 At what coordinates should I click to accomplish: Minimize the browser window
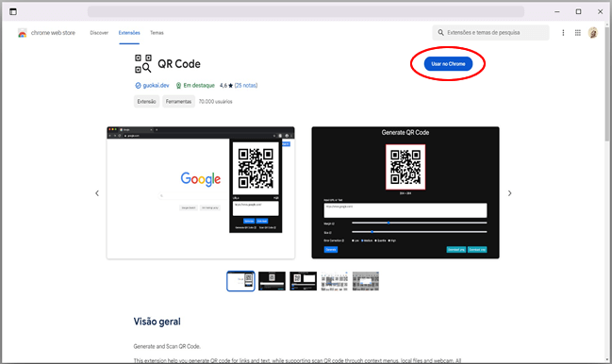coord(557,11)
